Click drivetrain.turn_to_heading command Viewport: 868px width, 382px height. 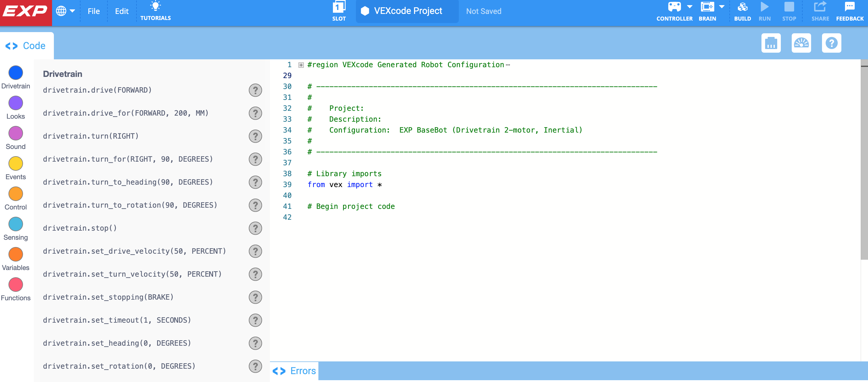tap(128, 182)
